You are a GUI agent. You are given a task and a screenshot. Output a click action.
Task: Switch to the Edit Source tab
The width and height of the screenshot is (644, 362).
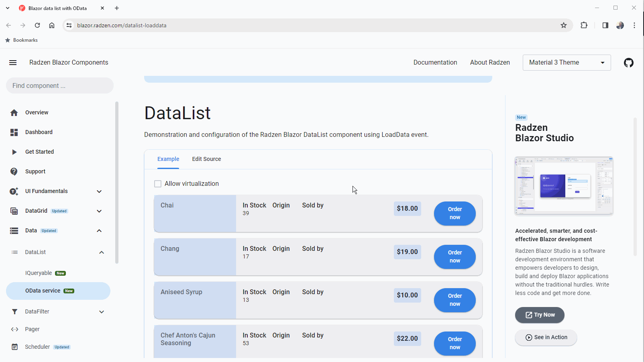point(206,159)
